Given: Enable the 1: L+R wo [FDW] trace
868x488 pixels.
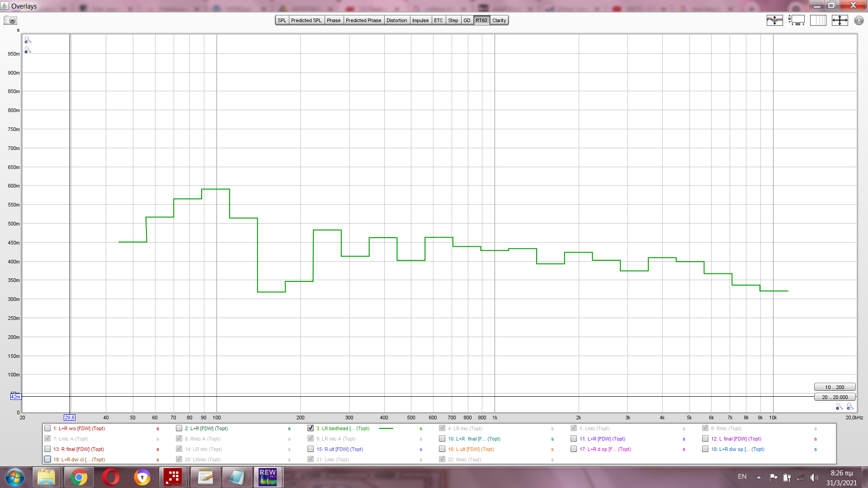Looking at the screenshot, I should pos(47,428).
